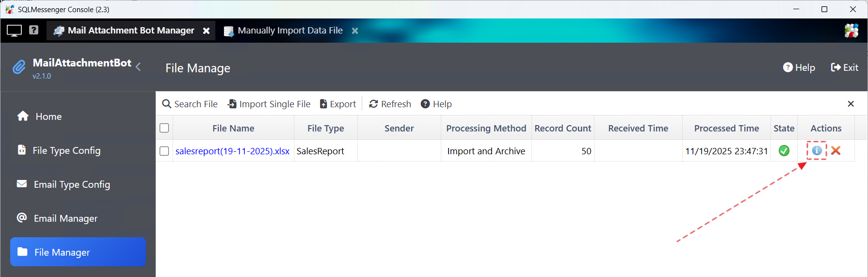Click File Type column header
Screen dimensions: 868x277
point(326,128)
